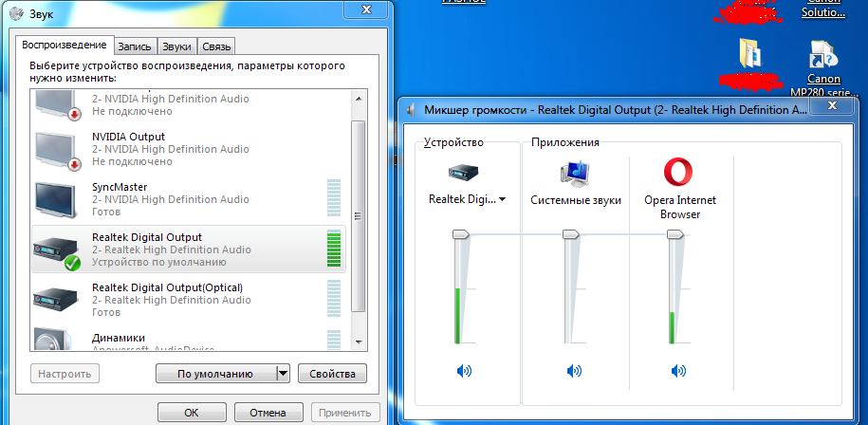Click the Устройство по умолчанию status text
This screenshot has width=868, height=425.
[158, 262]
